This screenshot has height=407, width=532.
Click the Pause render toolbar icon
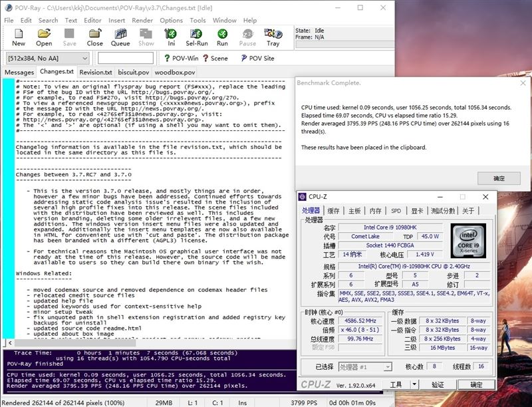[247, 38]
